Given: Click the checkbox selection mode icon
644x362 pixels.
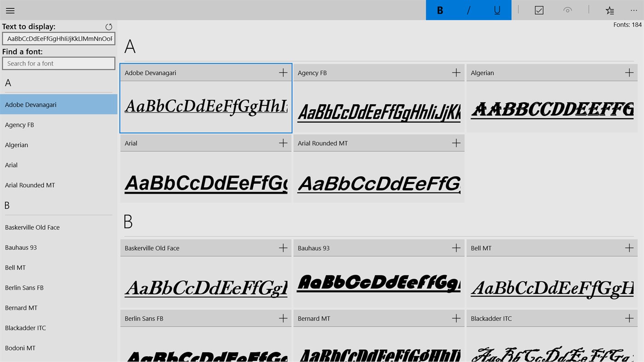Looking at the screenshot, I should 539,10.
